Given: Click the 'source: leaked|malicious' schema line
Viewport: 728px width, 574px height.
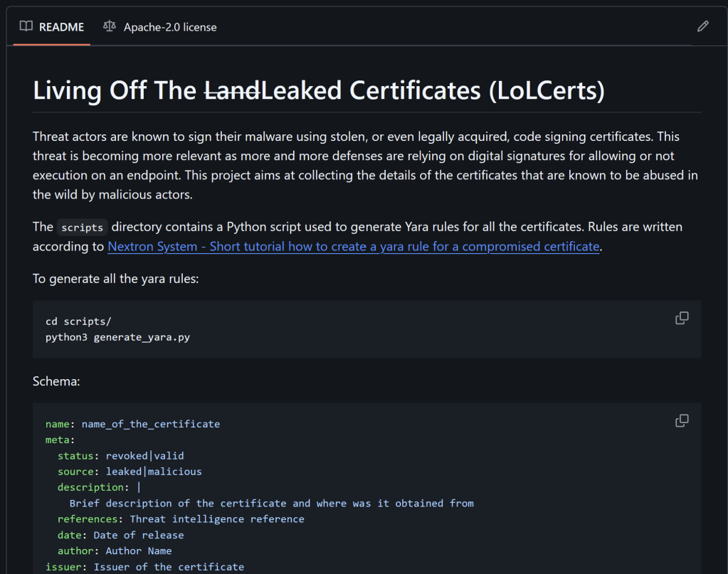Looking at the screenshot, I should coord(130,471).
